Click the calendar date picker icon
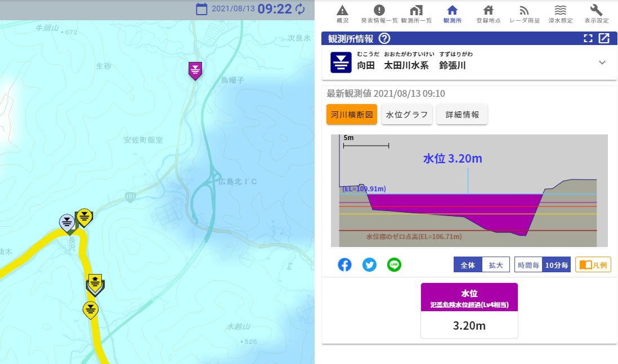Image resolution: width=618 pixels, height=364 pixels. tap(201, 9)
